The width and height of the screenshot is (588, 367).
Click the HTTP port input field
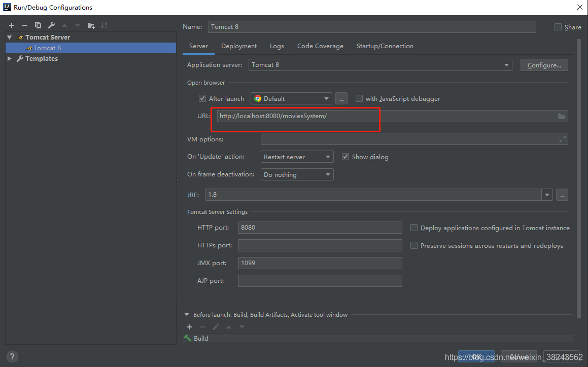[320, 228]
